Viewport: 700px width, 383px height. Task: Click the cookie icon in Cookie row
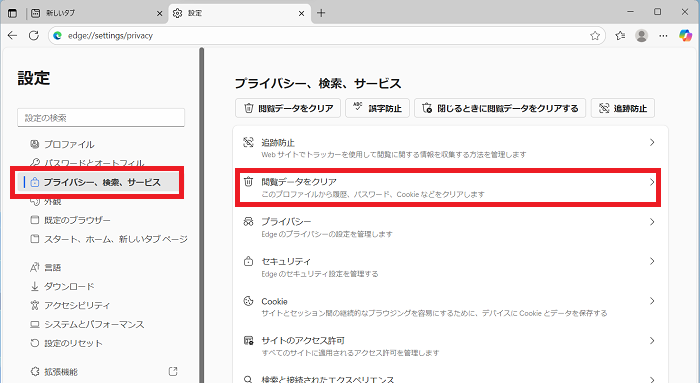248,301
